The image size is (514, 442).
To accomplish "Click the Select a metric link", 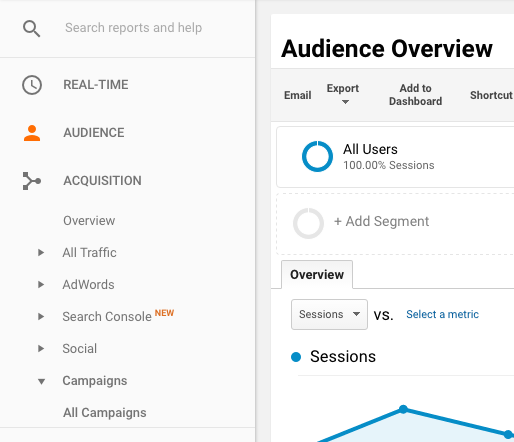I will (x=442, y=314).
